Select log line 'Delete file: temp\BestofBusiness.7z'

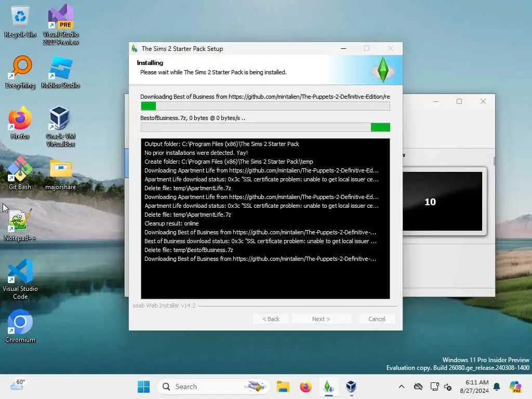[x=188, y=250]
